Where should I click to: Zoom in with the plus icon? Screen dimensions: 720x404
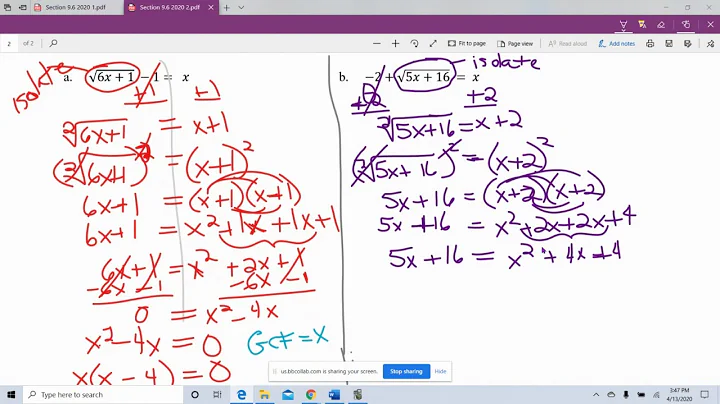point(395,44)
